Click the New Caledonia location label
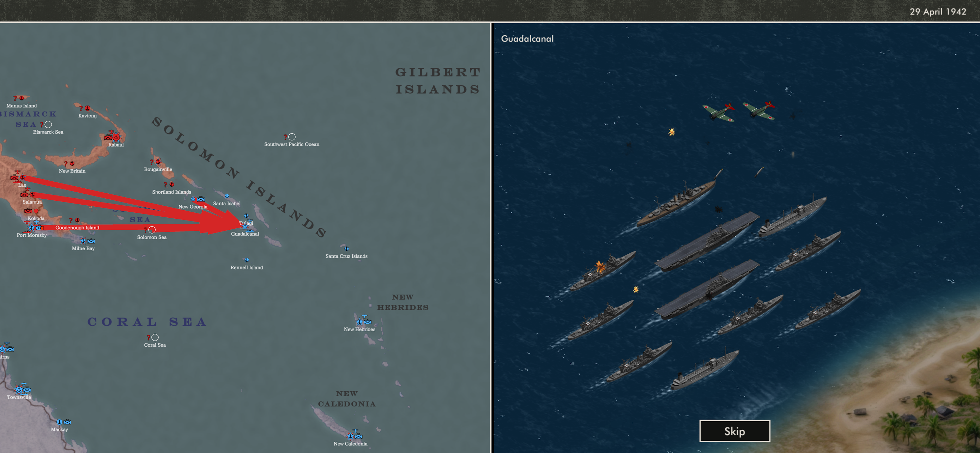Viewport: 980px width, 453px height. [350, 443]
